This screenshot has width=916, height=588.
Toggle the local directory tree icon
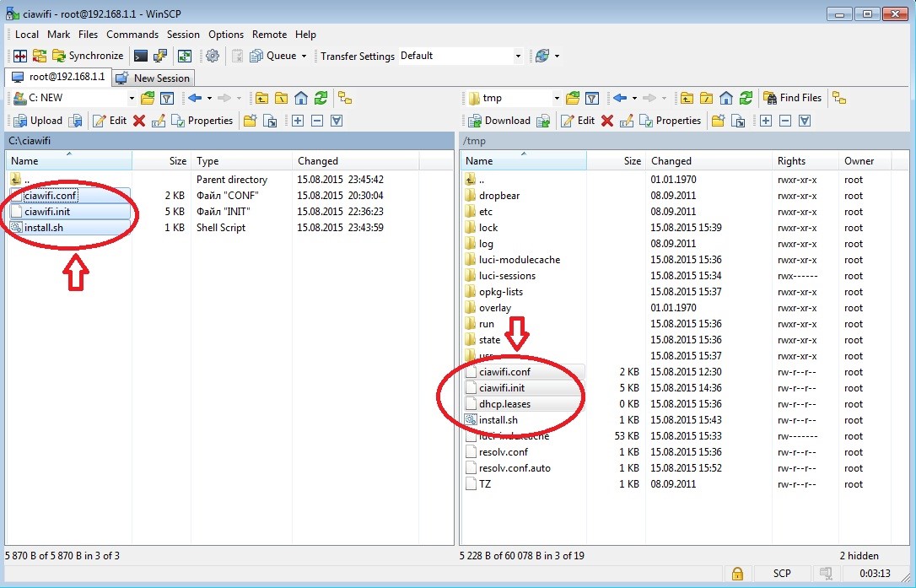345,98
